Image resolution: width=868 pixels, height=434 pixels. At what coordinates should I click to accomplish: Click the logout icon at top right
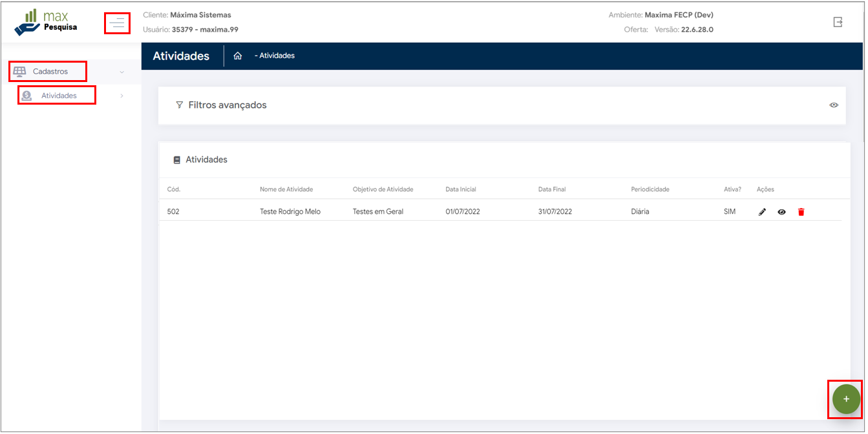coord(838,22)
